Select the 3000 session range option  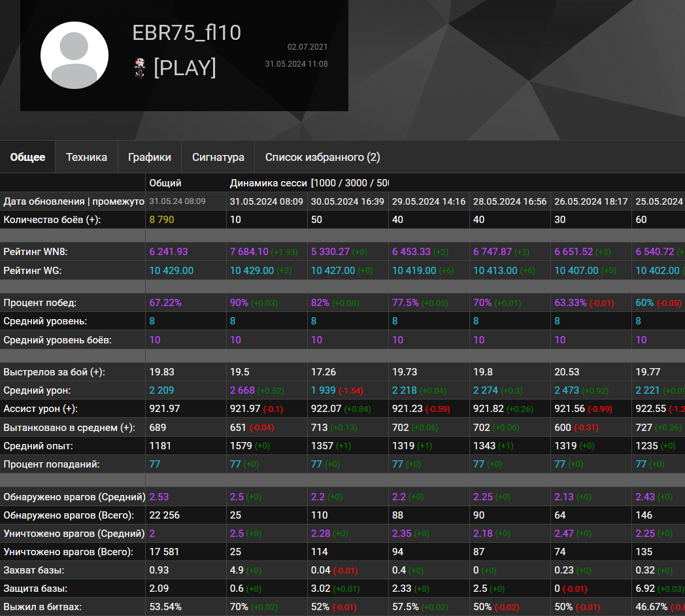[x=356, y=182]
